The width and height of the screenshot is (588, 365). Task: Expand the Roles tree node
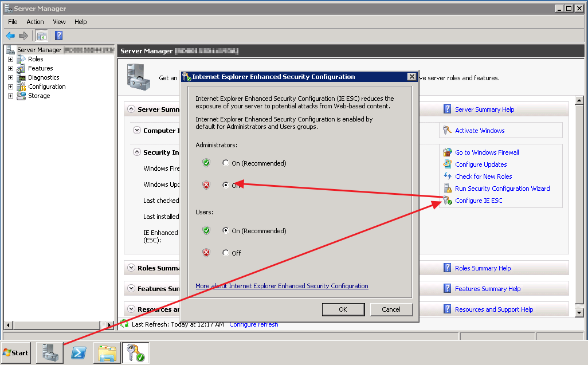pos(10,59)
